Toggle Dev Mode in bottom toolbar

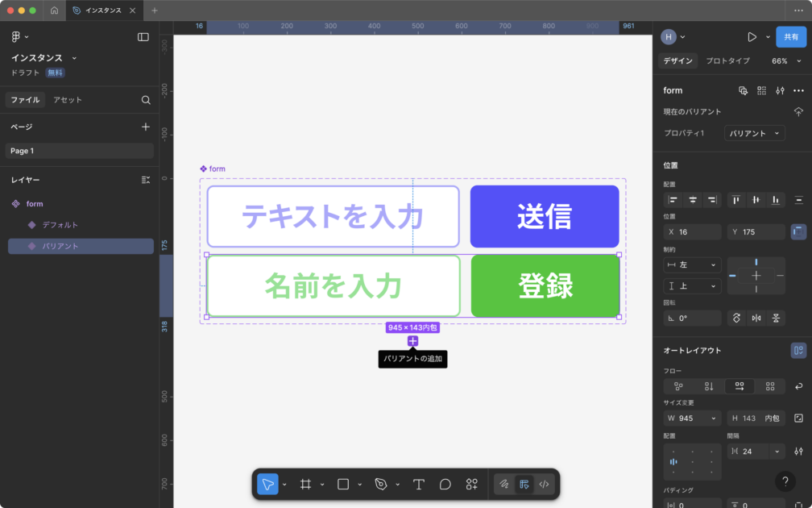pos(544,484)
